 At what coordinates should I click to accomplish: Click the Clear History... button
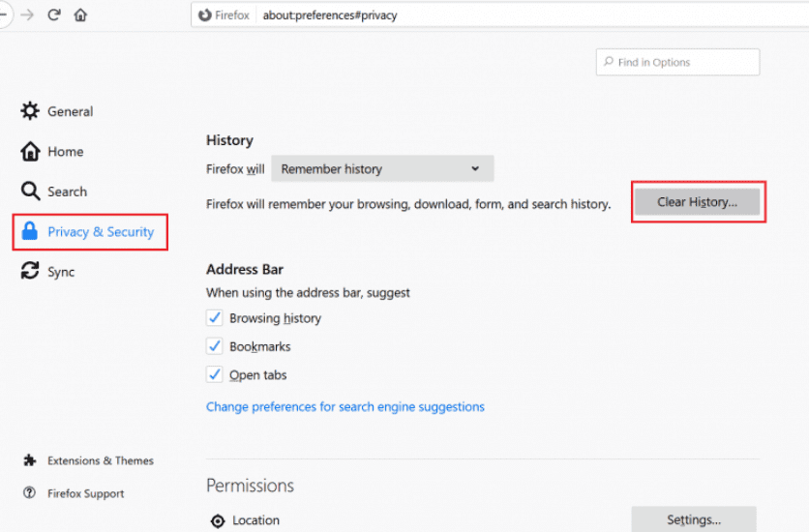coord(697,201)
